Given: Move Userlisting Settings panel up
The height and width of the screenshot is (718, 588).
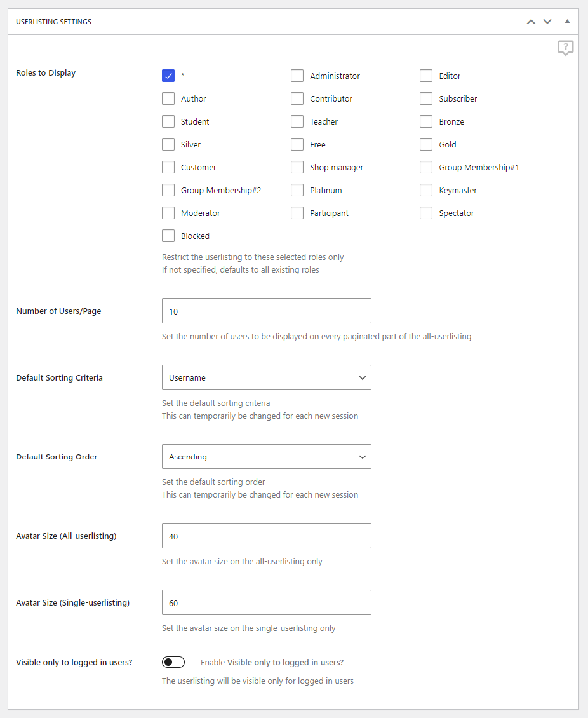Looking at the screenshot, I should (x=531, y=22).
